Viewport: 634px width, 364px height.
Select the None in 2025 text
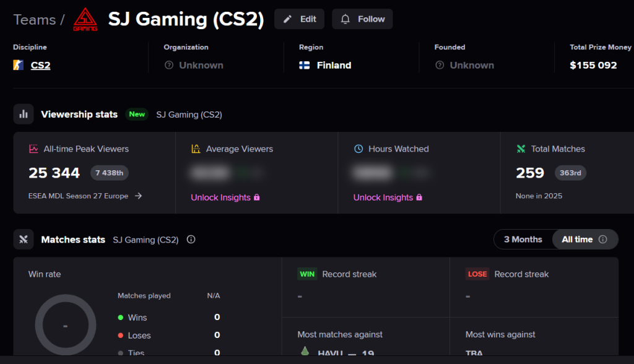click(x=539, y=196)
